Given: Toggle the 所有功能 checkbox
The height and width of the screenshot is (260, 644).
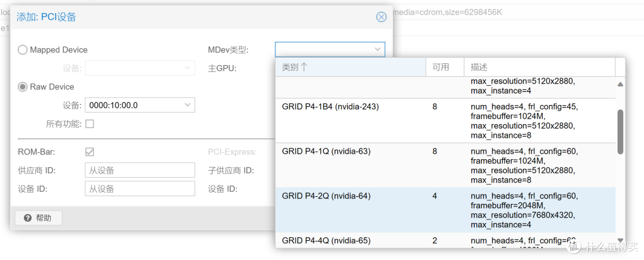Looking at the screenshot, I should click(x=89, y=123).
